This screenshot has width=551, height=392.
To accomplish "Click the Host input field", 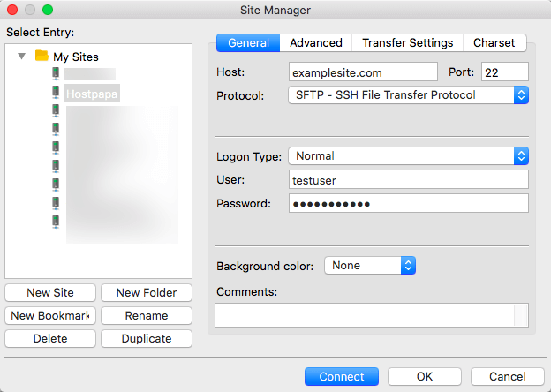I will coord(363,72).
